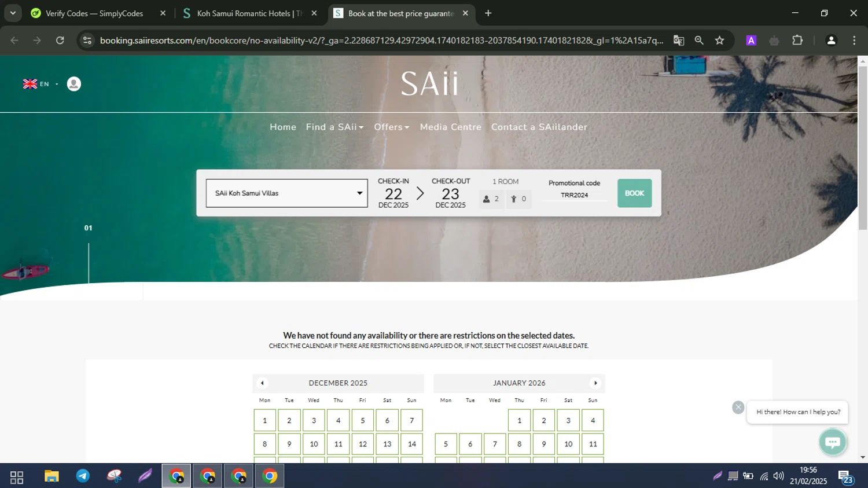Image resolution: width=868 pixels, height=488 pixels.
Task: Select January 4 in calendar
Action: [593, 420]
